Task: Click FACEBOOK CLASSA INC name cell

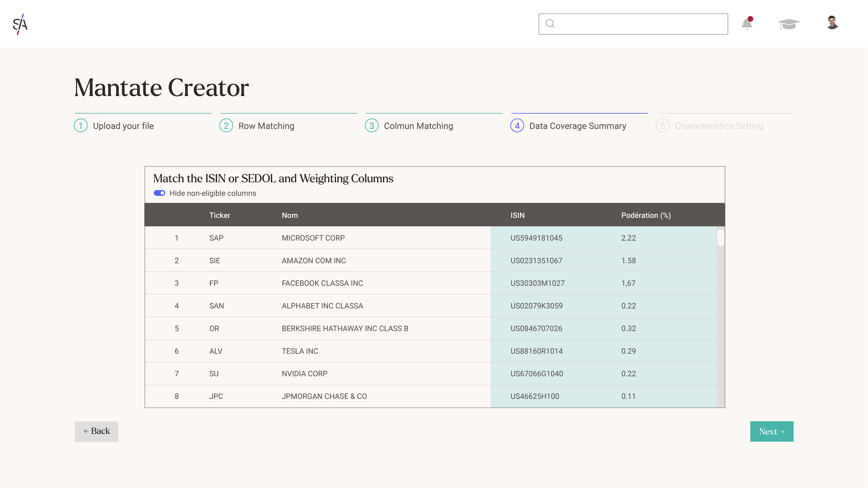Action: 322,283
